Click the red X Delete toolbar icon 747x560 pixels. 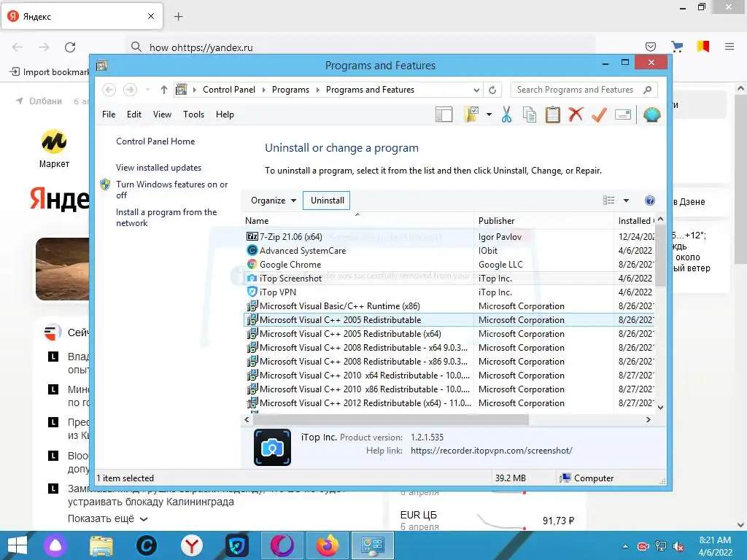click(576, 114)
